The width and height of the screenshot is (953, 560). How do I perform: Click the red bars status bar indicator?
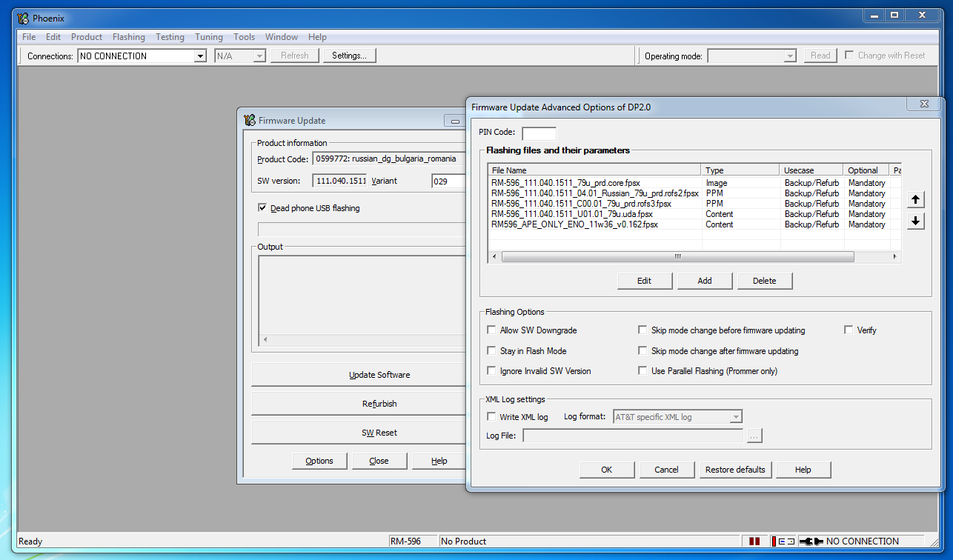click(754, 541)
